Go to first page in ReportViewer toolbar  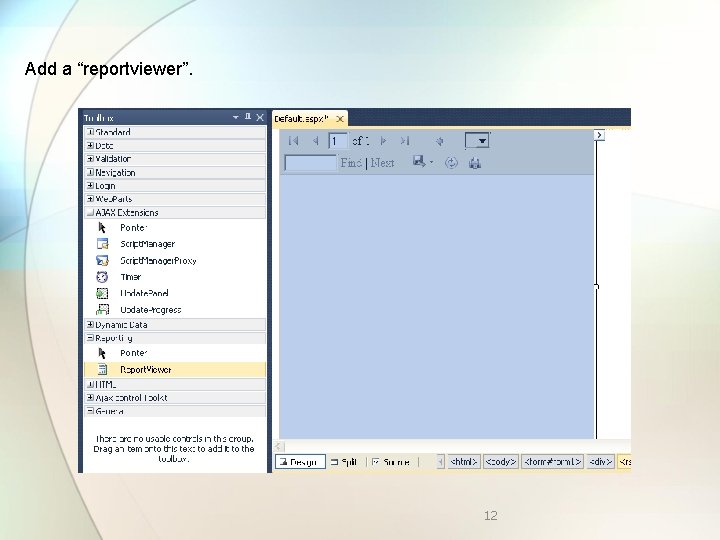(293, 141)
